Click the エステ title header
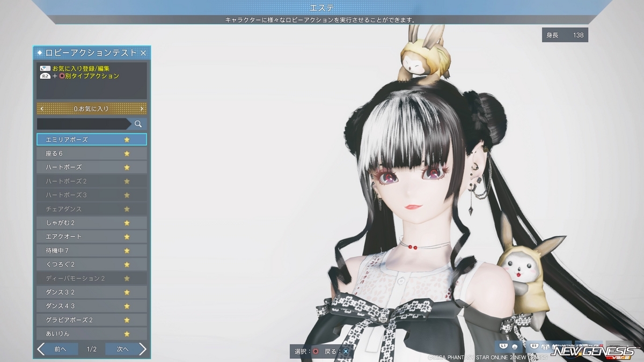The width and height of the screenshot is (644, 362). [321, 8]
